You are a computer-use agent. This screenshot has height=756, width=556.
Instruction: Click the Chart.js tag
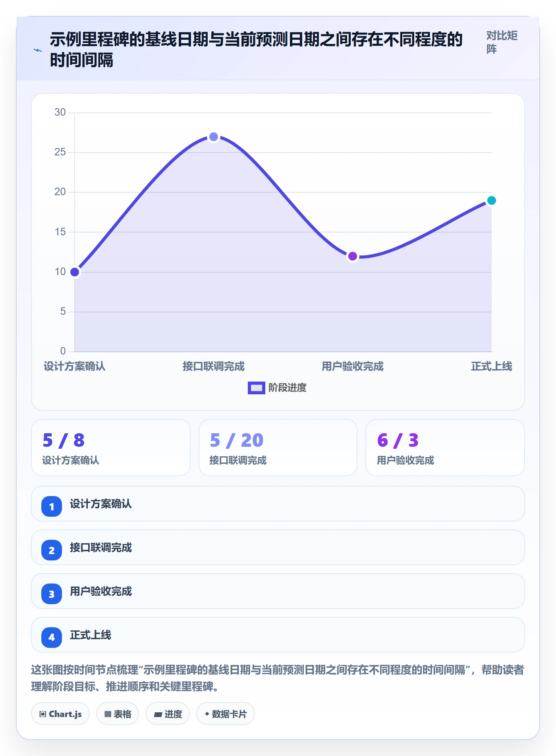60,714
